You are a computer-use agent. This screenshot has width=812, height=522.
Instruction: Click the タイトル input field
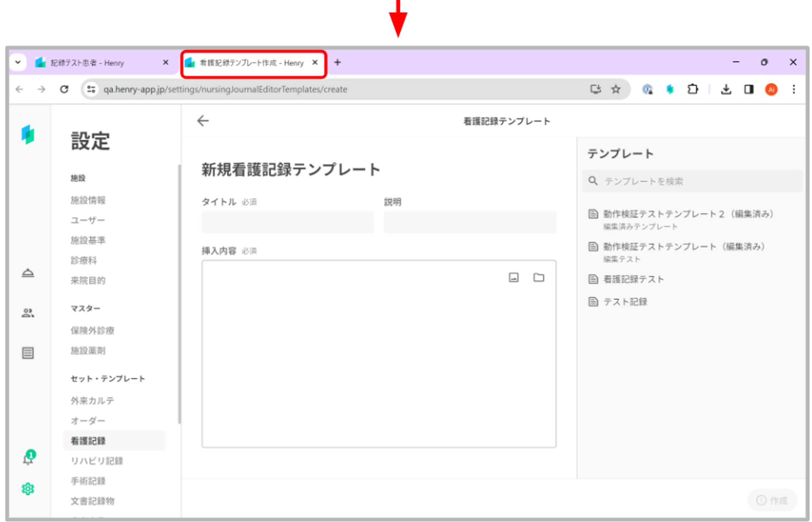coord(287,222)
